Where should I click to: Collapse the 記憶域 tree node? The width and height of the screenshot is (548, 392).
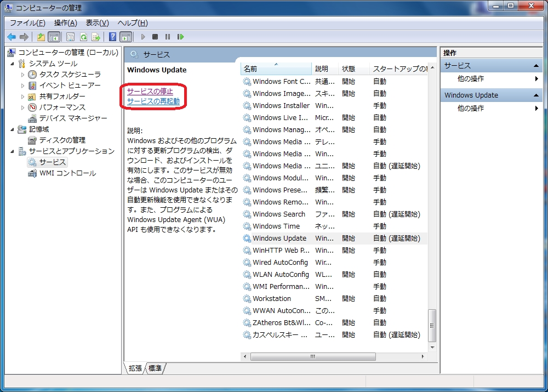(12, 129)
